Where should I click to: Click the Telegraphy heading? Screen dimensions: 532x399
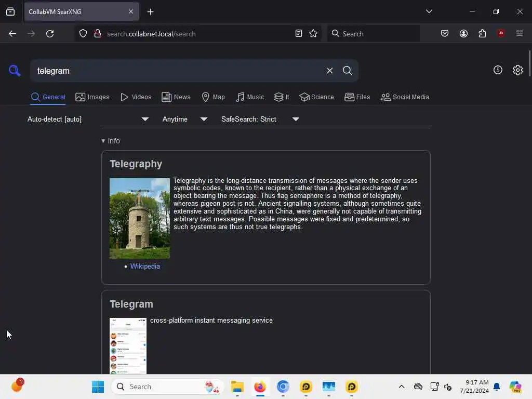click(136, 164)
